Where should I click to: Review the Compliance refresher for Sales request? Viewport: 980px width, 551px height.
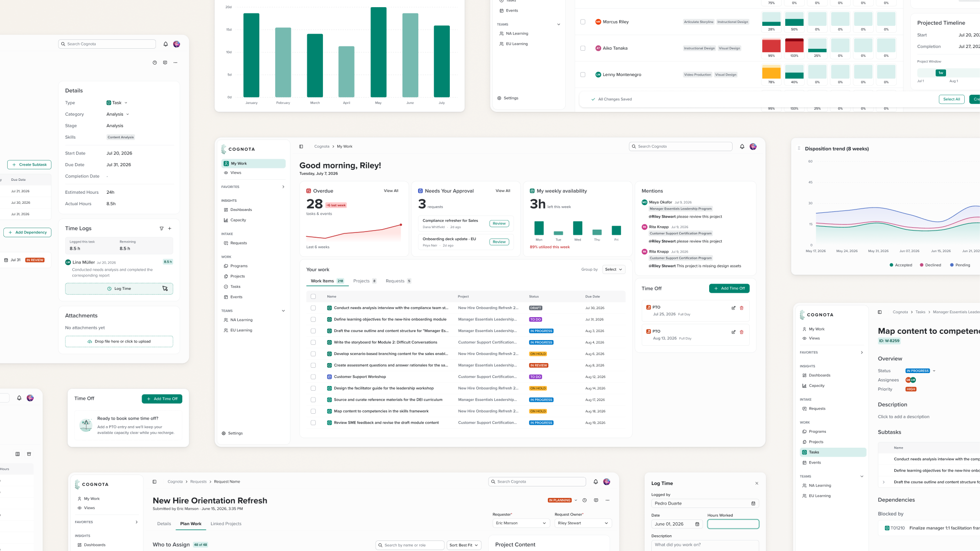[499, 224]
